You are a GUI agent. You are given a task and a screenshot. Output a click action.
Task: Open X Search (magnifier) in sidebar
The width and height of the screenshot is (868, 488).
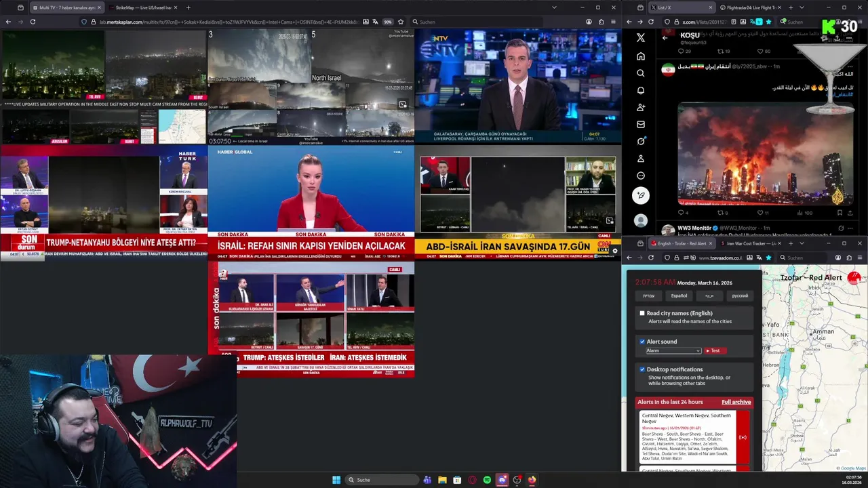pyautogui.click(x=641, y=73)
